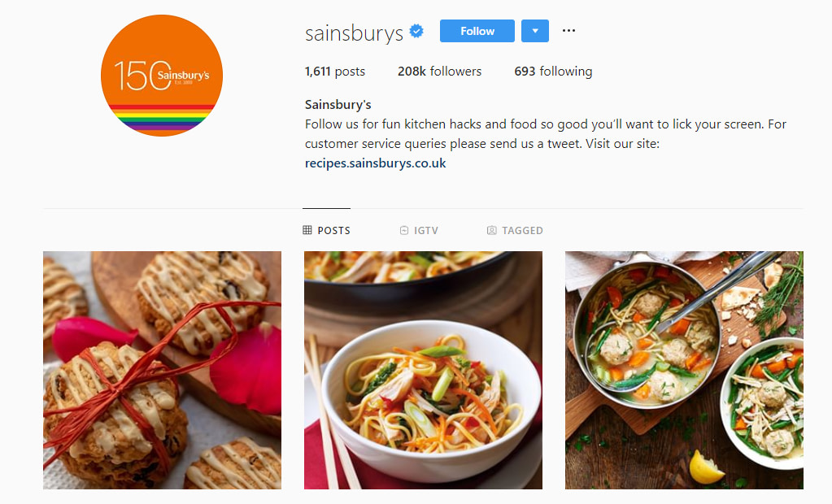View the 208k followers list
The height and width of the screenshot is (504, 832).
(439, 72)
